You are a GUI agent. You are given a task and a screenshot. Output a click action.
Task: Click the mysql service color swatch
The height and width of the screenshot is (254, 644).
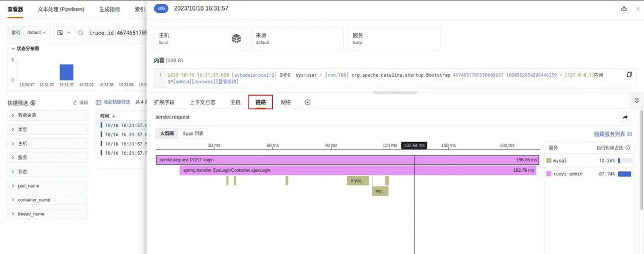[x=549, y=160]
